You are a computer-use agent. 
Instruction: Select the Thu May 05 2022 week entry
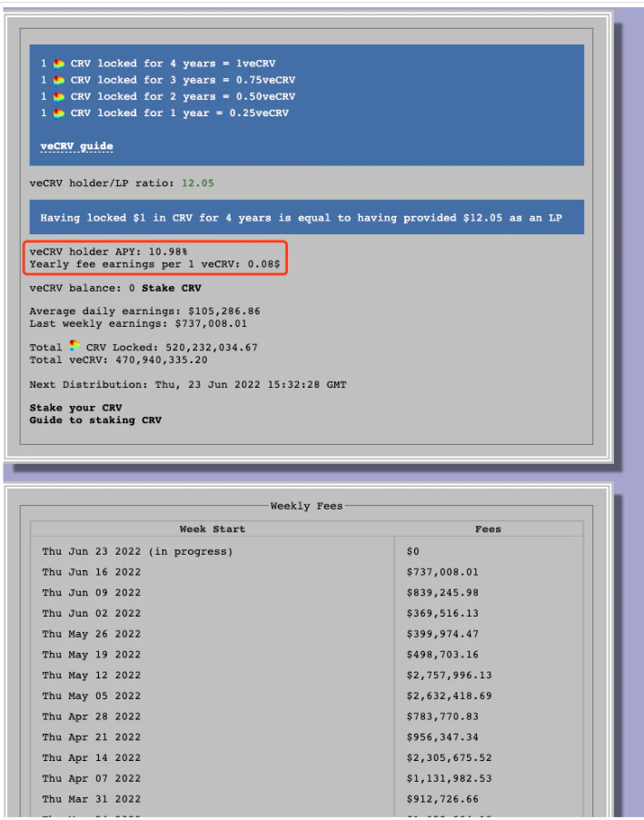point(92,696)
